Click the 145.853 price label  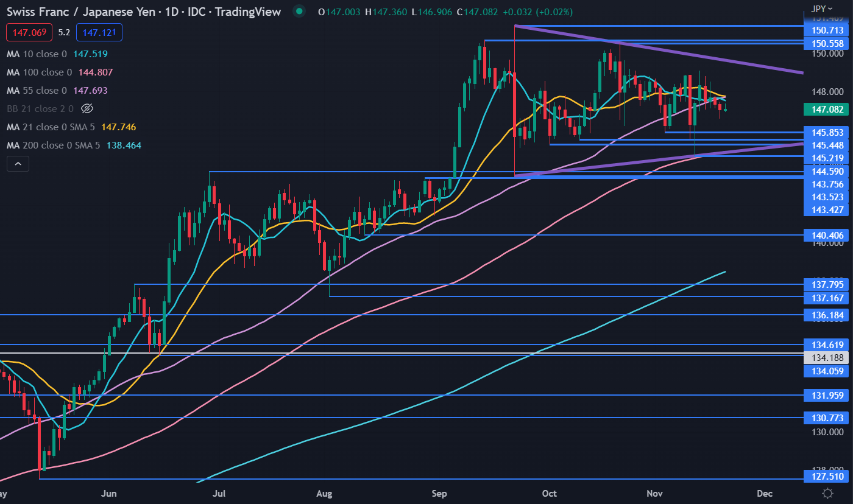tap(827, 132)
